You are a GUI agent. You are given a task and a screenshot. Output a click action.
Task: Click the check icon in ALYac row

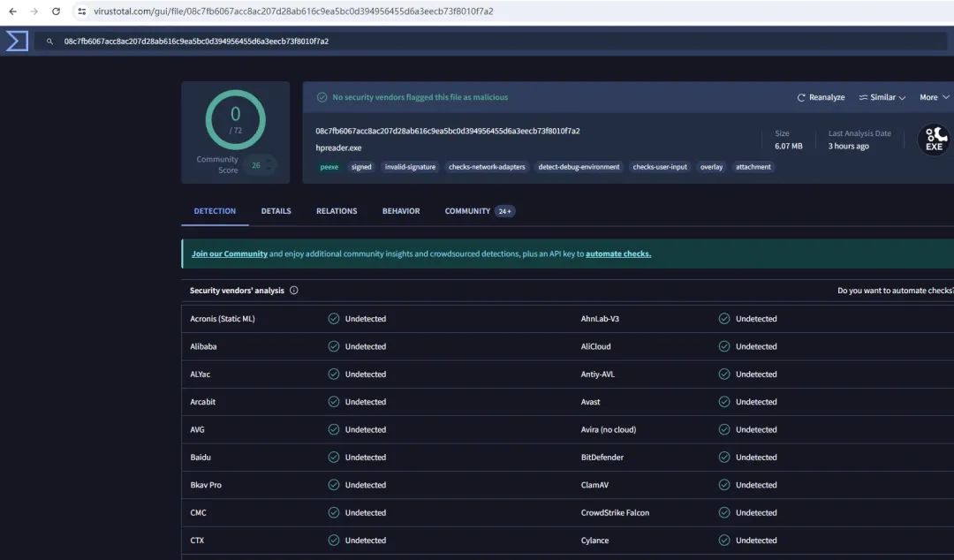[x=333, y=375]
